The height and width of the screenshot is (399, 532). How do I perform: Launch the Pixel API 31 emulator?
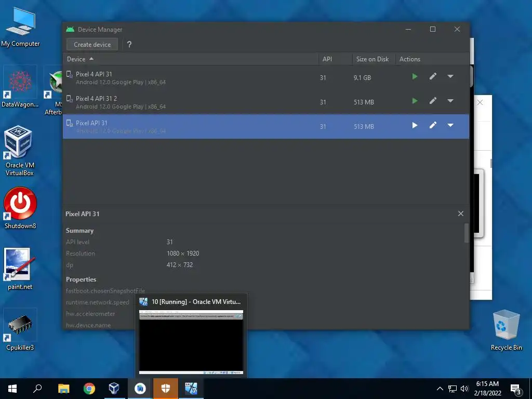point(415,125)
